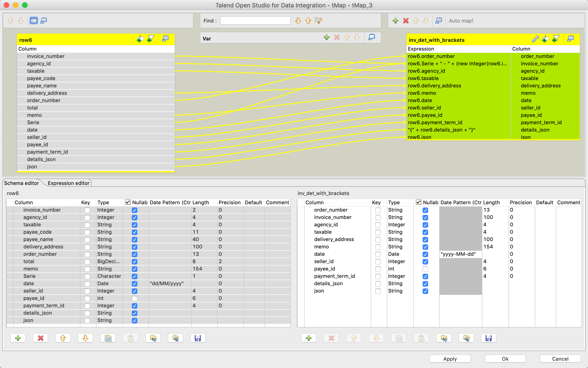
Task: Select order_number column in row6 input table
Action: (96, 100)
